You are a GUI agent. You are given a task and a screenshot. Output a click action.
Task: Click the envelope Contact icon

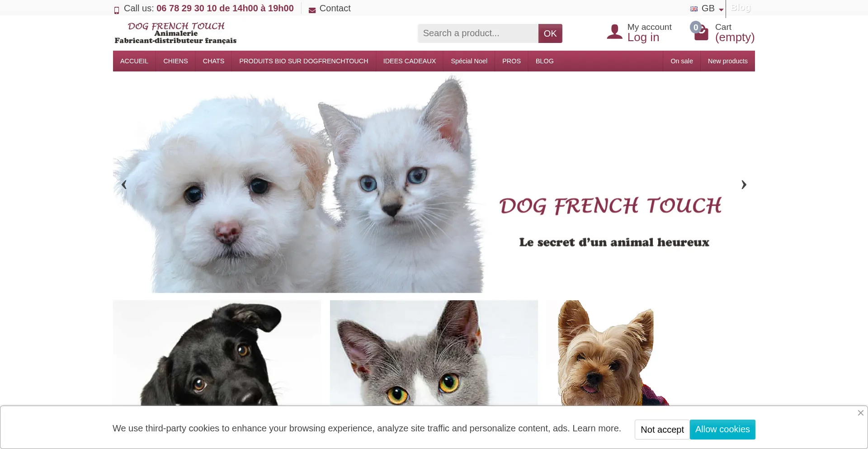[312, 10]
